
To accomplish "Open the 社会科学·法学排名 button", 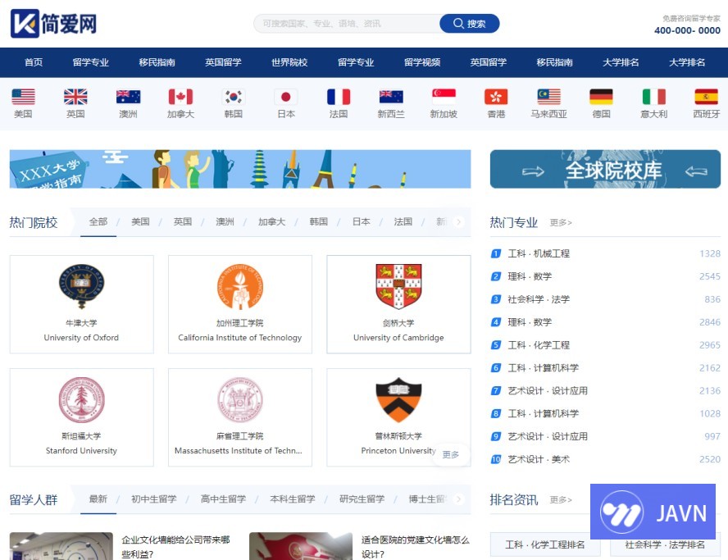I will pyautogui.click(x=665, y=545).
